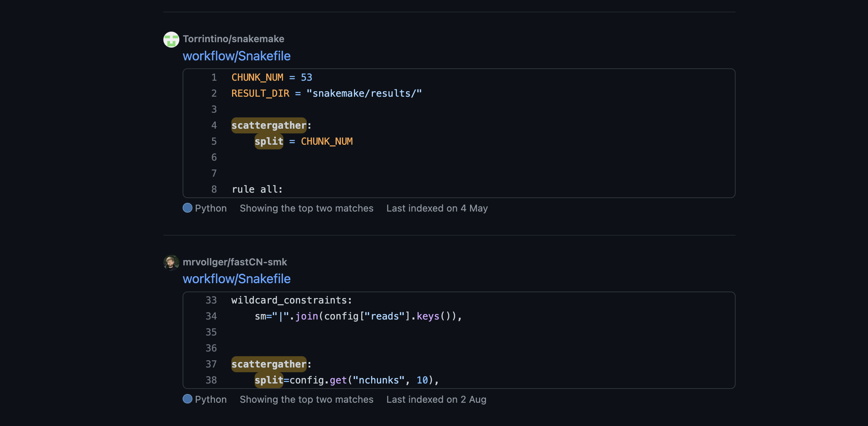The width and height of the screenshot is (868, 426).
Task: Open workflow/Snakefile from mrvollger/fastCN-smk
Action: pos(236,279)
